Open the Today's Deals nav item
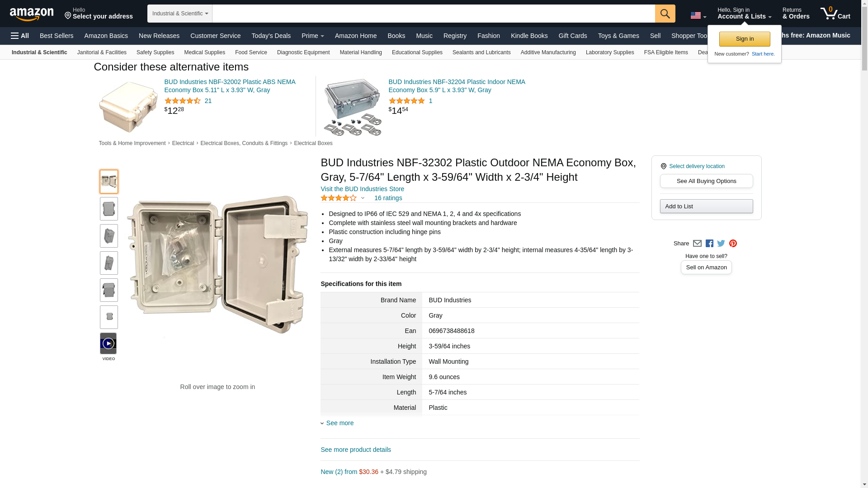Image resolution: width=868 pixels, height=488 pixels. point(271,36)
